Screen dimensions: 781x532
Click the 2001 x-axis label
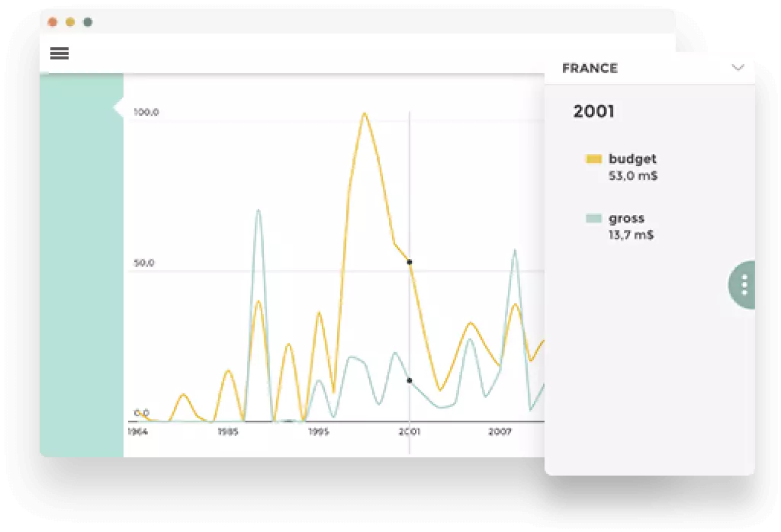tap(409, 431)
